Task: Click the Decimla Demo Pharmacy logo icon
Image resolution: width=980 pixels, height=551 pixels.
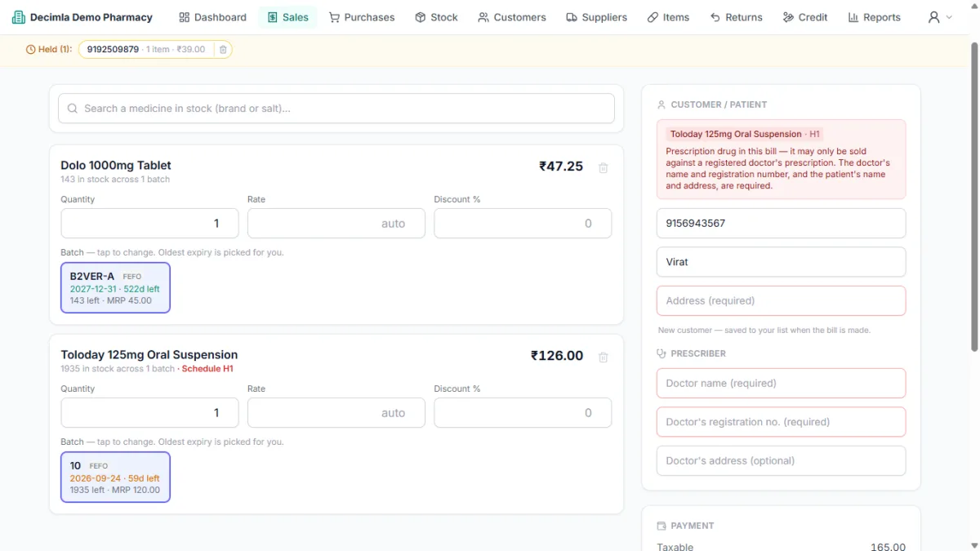Action: [18, 17]
